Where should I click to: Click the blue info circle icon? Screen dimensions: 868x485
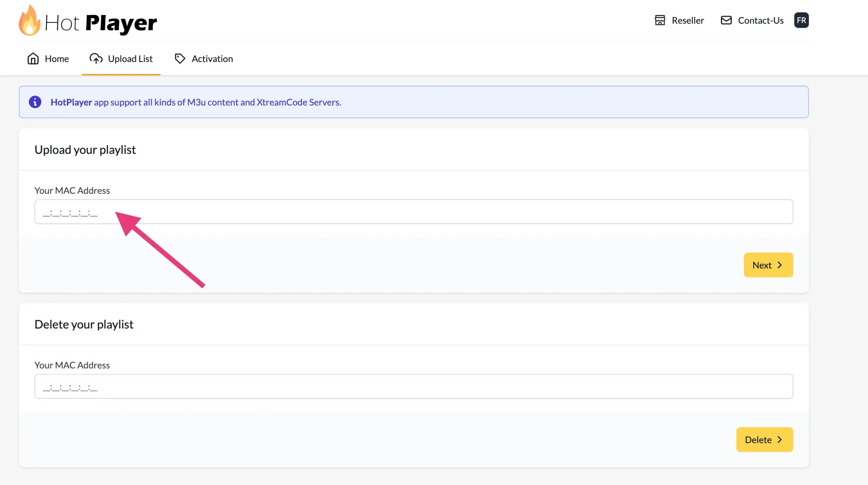pos(35,102)
